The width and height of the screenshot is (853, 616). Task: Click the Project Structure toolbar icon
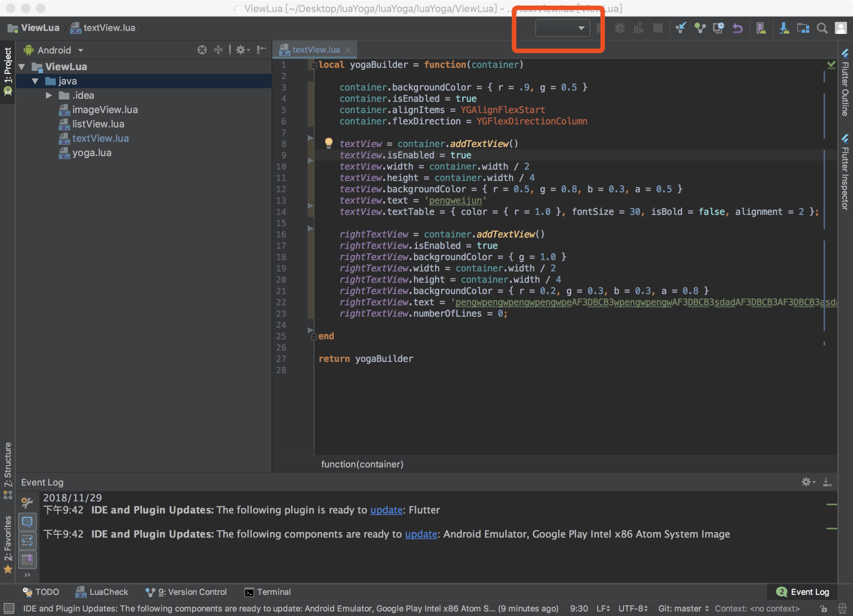pos(803,28)
